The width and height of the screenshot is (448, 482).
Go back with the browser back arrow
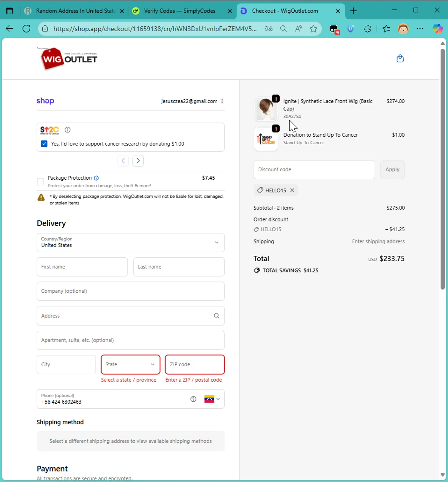(x=10, y=29)
